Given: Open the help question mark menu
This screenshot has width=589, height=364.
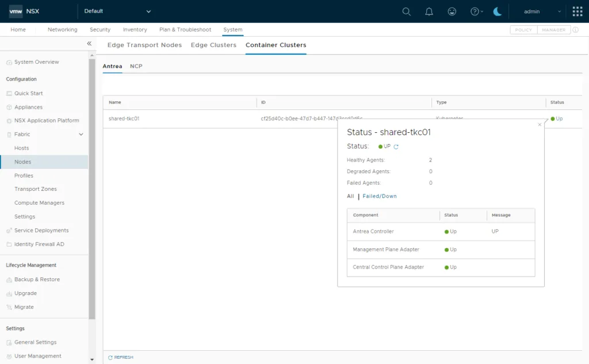Looking at the screenshot, I should [x=476, y=12].
